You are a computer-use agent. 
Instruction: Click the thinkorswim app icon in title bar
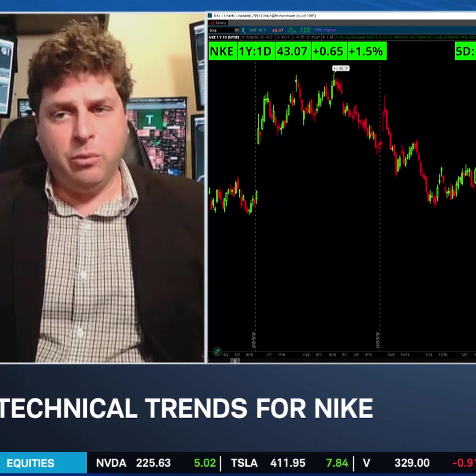(x=210, y=16)
